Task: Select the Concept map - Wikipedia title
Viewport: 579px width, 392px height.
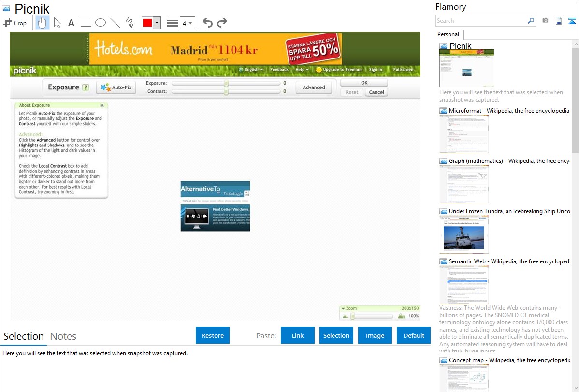Action: click(509, 360)
